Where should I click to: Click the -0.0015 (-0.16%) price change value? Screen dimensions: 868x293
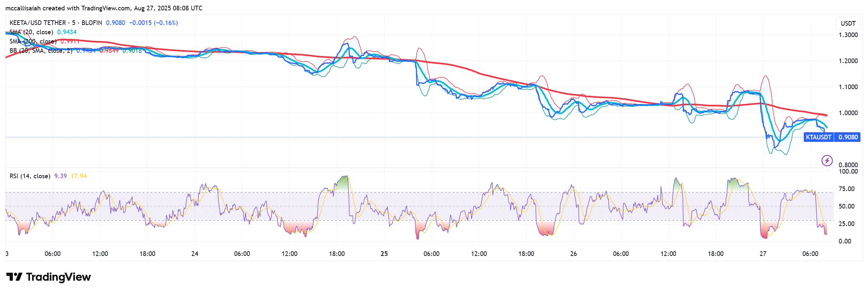coord(153,23)
